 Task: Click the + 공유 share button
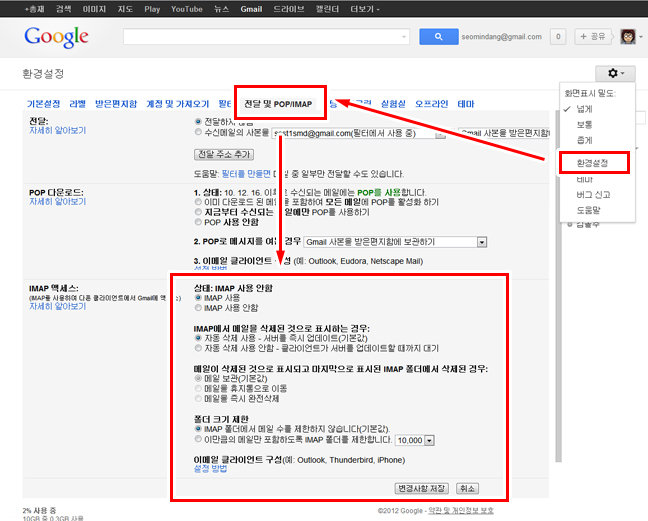tap(593, 37)
